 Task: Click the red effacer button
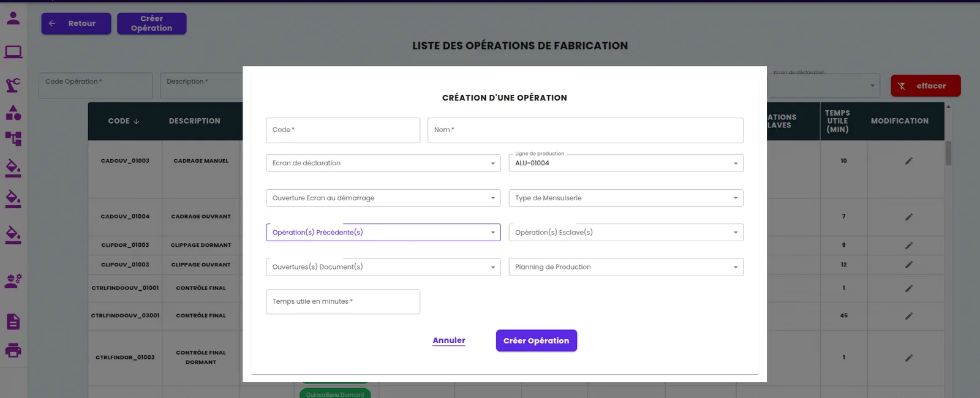(925, 86)
